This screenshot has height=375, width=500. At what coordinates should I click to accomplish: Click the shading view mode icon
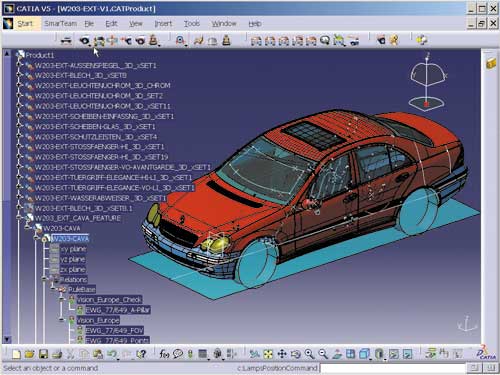[x=379, y=354]
